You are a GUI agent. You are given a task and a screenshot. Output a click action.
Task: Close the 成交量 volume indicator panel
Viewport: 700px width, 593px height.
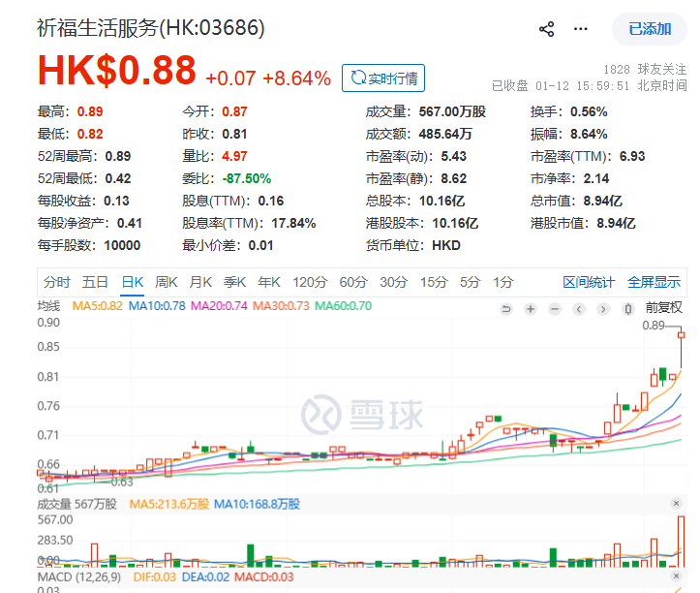point(676,504)
